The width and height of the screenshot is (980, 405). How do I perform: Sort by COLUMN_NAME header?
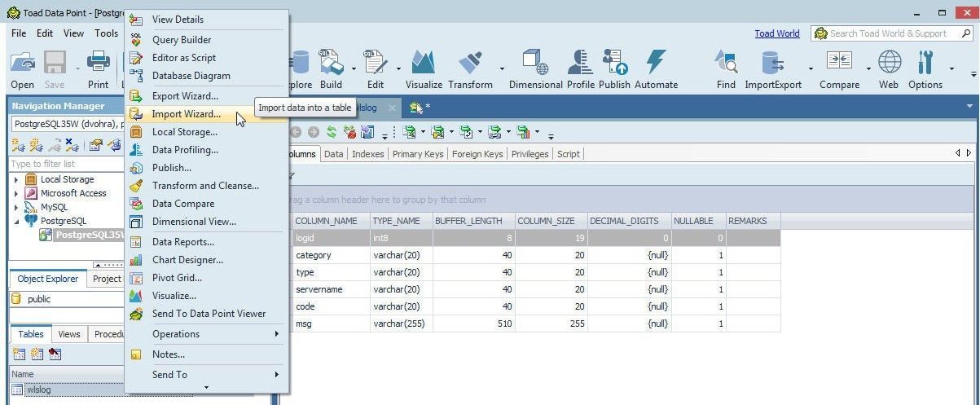[329, 221]
